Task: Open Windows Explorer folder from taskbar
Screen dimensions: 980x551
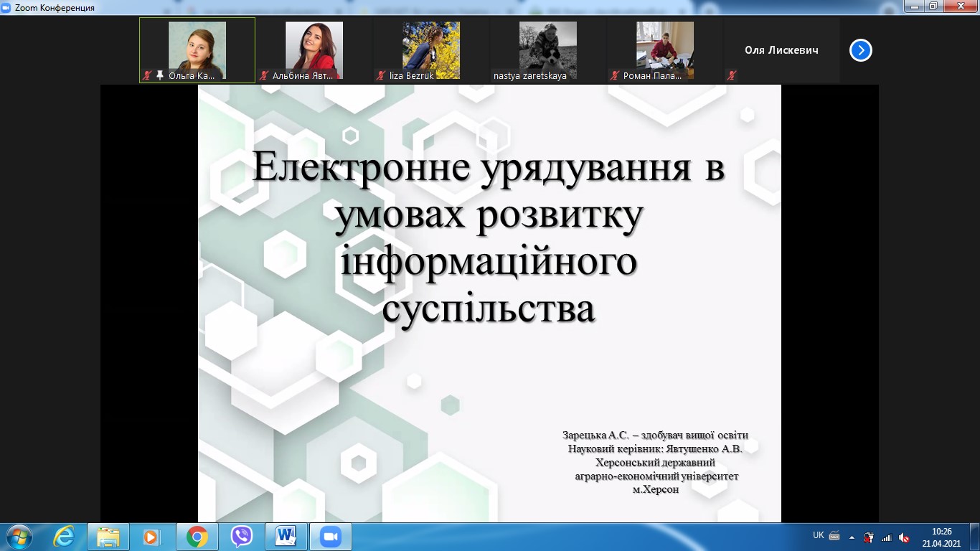Action: [108, 537]
